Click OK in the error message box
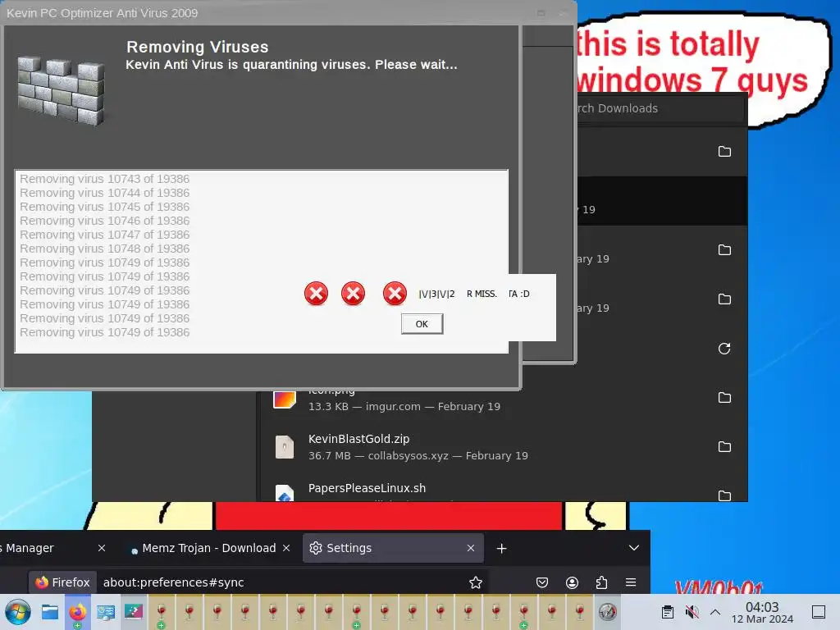Viewport: 840px width, 630px height. click(422, 324)
